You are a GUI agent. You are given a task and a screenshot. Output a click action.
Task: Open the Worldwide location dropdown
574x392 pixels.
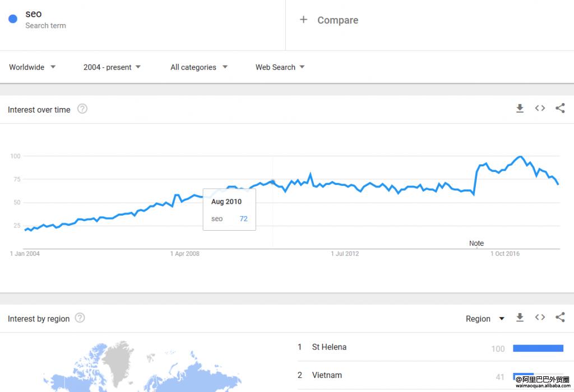point(33,67)
